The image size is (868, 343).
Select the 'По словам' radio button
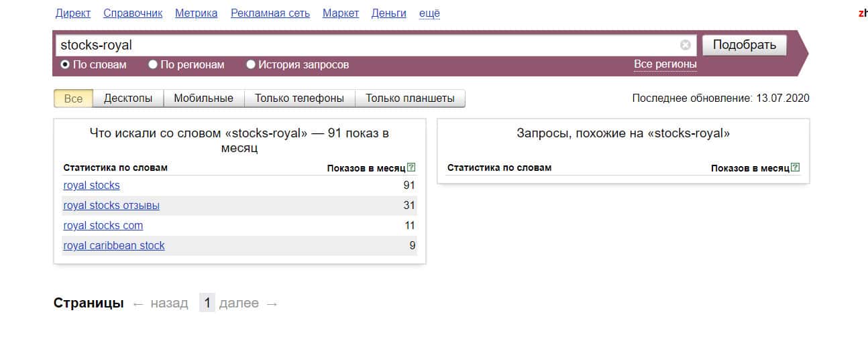point(65,65)
